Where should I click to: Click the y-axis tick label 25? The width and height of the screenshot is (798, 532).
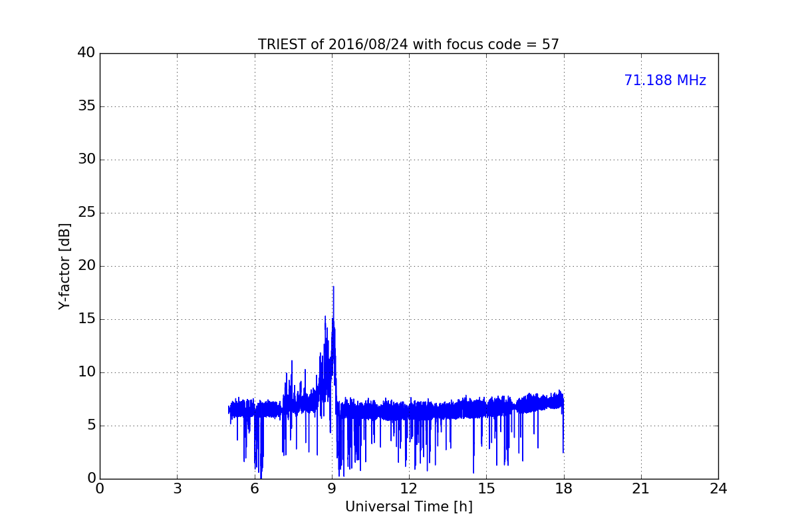[x=86, y=213]
